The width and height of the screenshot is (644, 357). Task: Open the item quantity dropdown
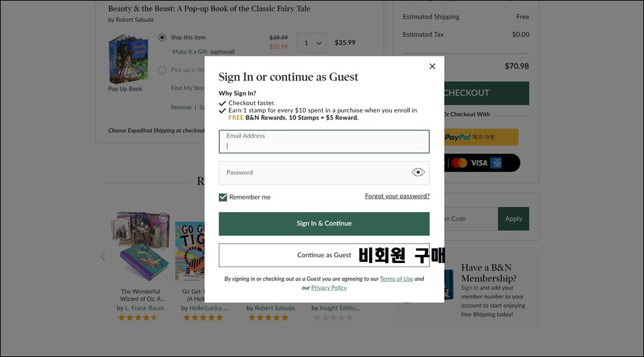[x=312, y=43]
